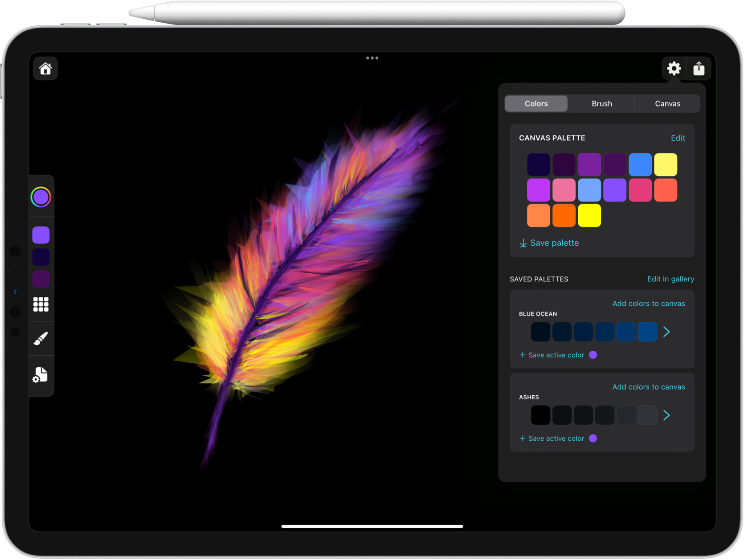The image size is (744, 560).
Task: Select the Colors tab
Action: pos(536,104)
